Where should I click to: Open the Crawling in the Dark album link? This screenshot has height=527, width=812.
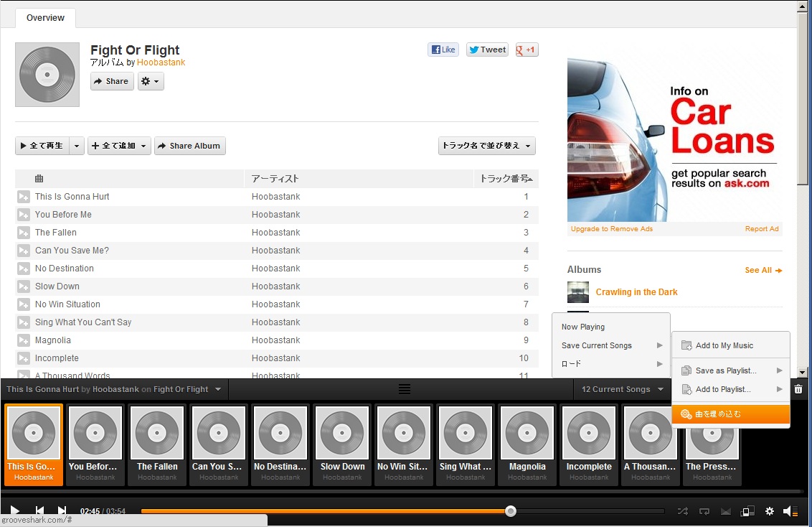tap(636, 292)
